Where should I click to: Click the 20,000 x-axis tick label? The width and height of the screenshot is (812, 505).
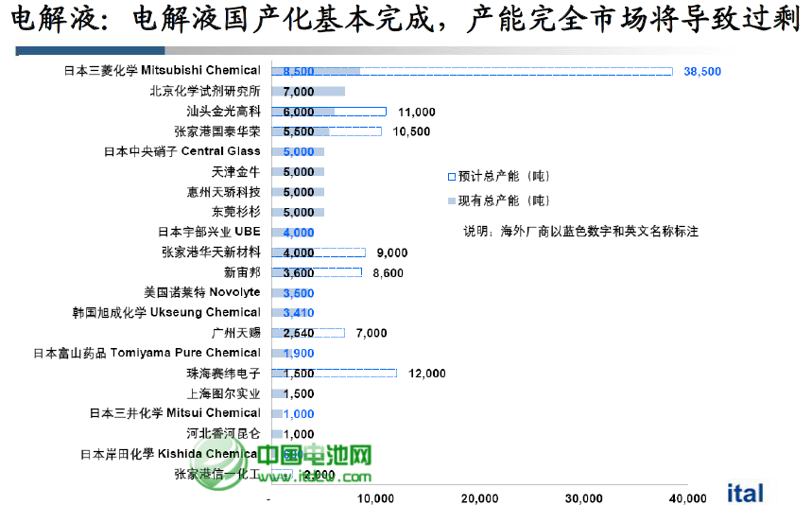point(479,498)
